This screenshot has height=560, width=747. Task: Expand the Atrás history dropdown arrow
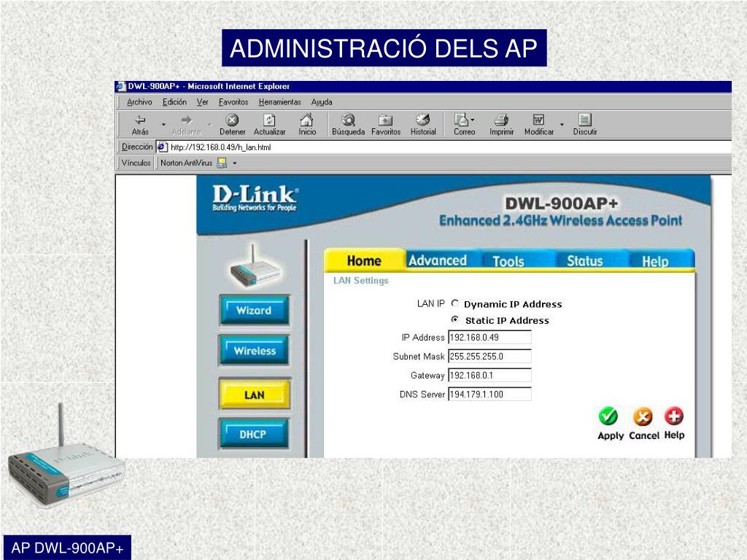pos(163,125)
